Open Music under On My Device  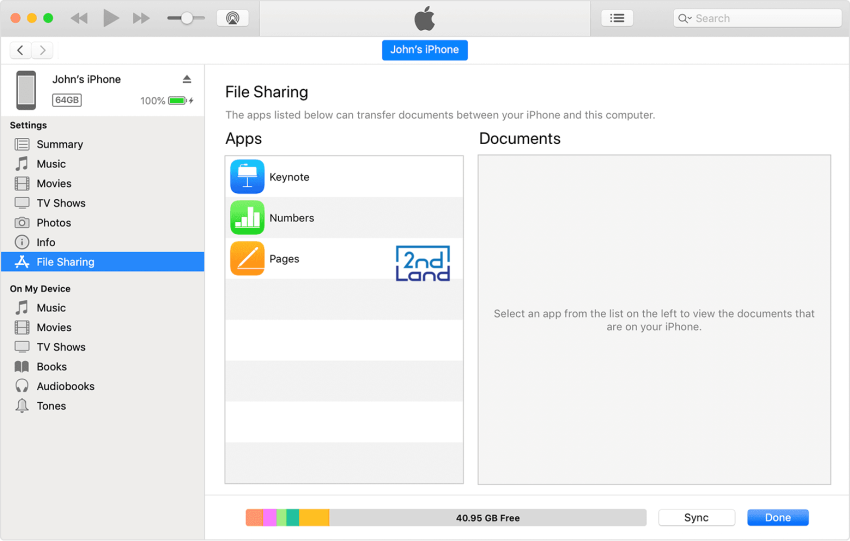pos(102,307)
